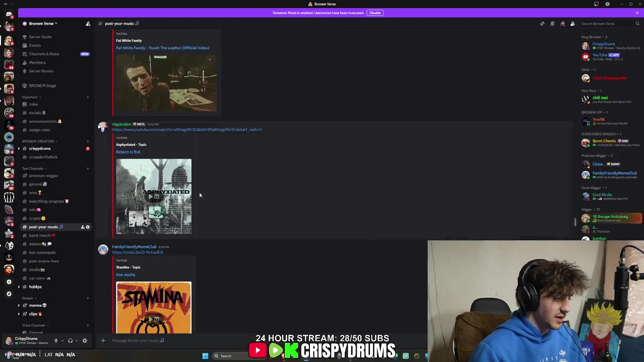Open the Asphyxiated YouTube watch URL
This screenshot has height=362, width=644.
[187, 130]
